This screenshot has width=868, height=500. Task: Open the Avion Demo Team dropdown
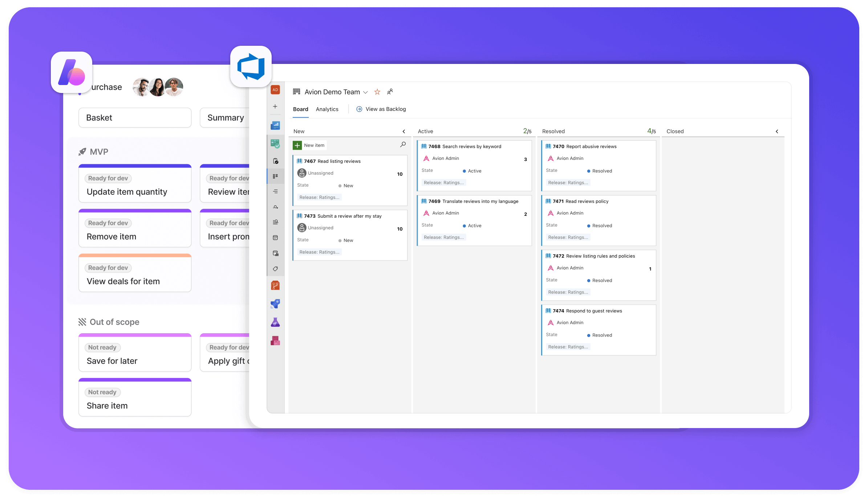click(x=365, y=92)
